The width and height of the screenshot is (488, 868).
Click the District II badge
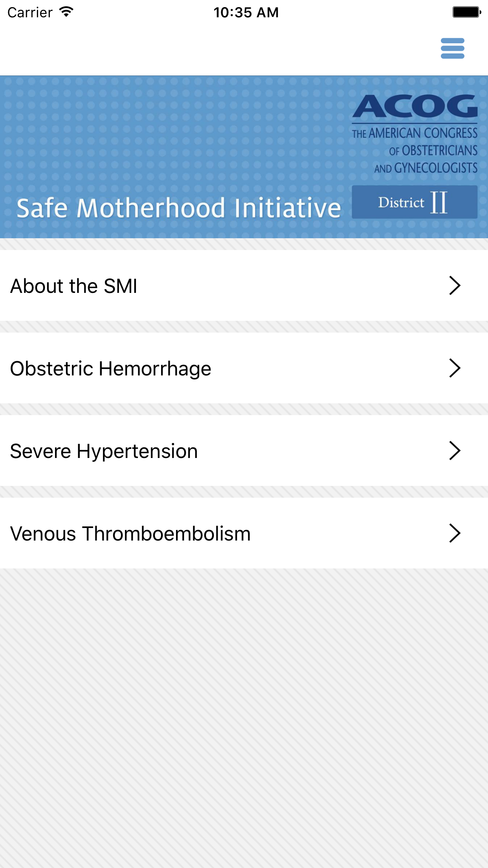(x=414, y=202)
